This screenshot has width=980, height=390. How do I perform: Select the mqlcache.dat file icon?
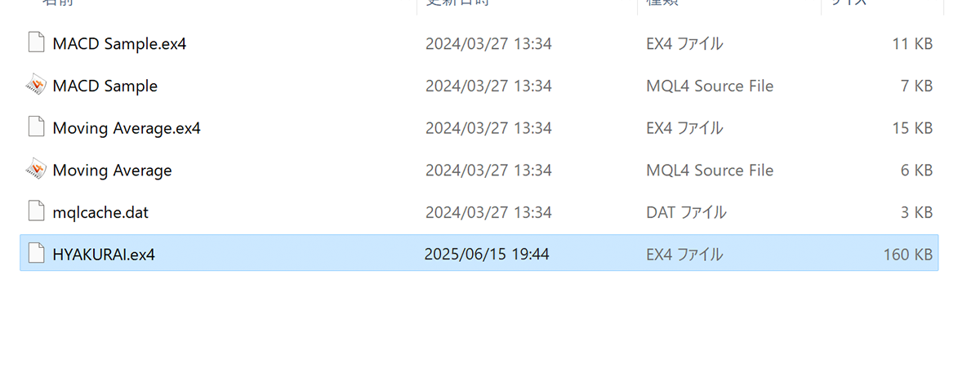[x=36, y=212]
